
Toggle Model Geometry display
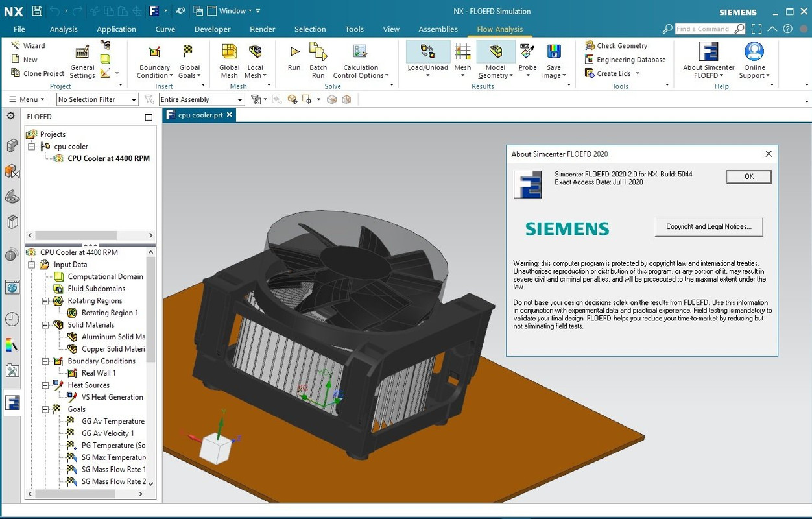(496, 60)
